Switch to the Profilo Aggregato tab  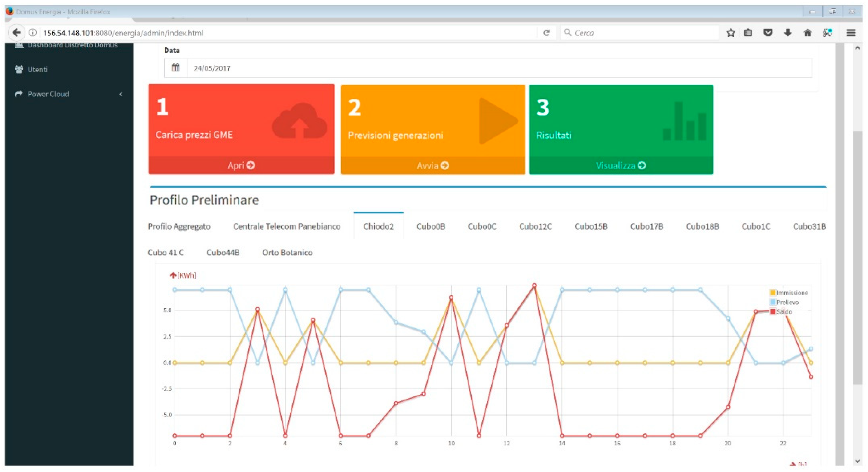coord(179,226)
